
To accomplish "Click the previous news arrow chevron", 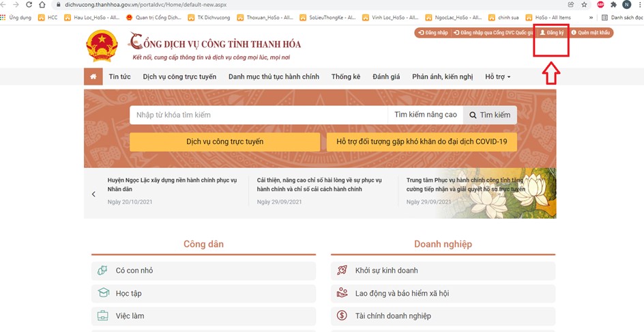I will pos(93,194).
